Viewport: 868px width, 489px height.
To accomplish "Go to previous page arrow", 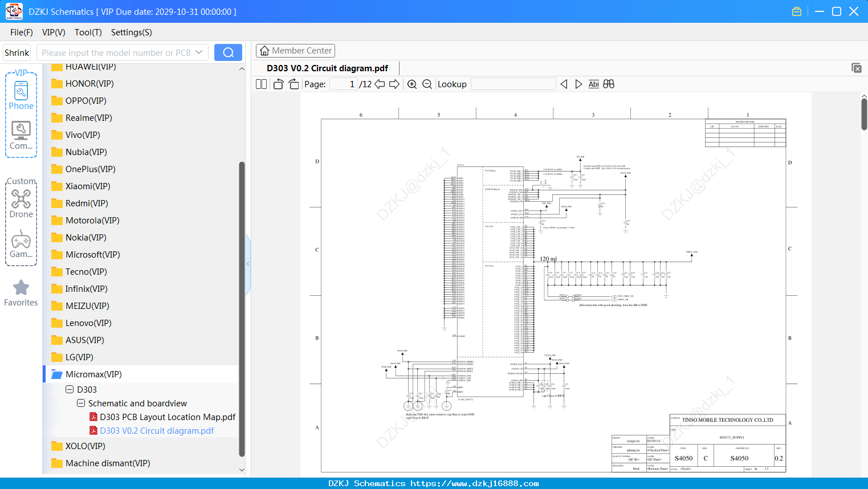I will [380, 84].
